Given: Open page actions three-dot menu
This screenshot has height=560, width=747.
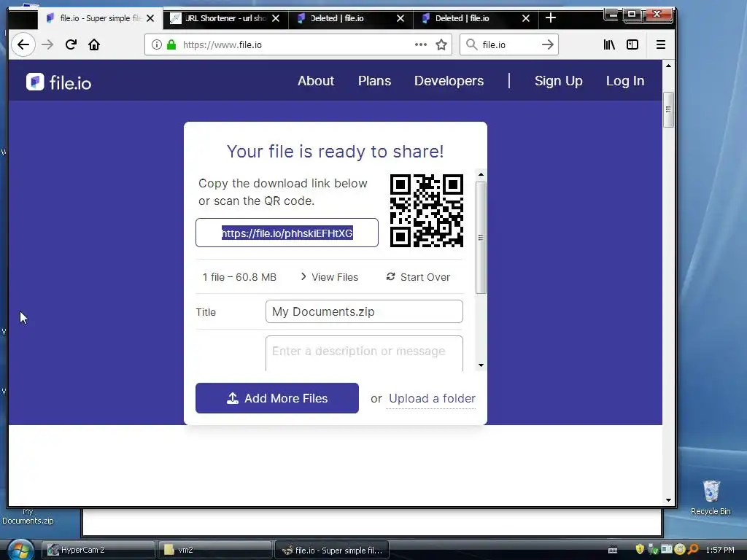Looking at the screenshot, I should [421, 44].
